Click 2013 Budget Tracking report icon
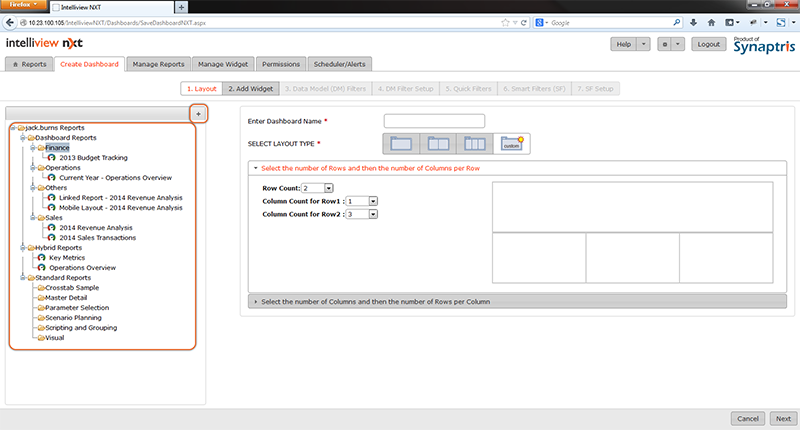 (52, 158)
